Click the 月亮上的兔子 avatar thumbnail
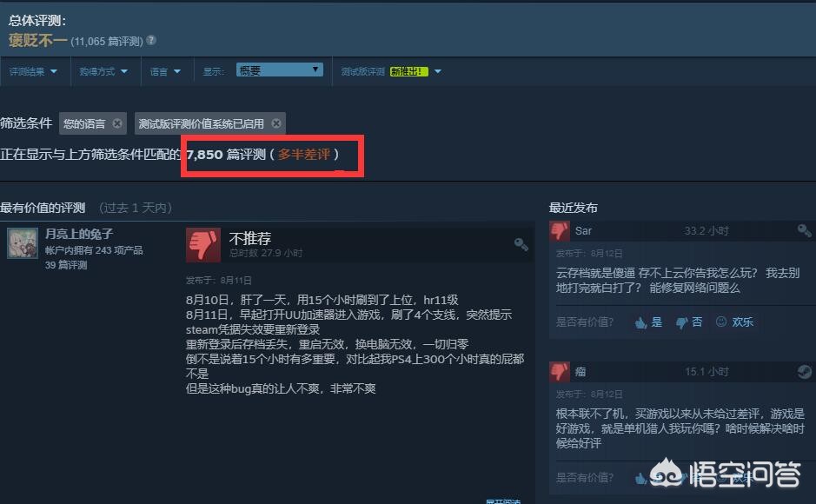Screen dimensions: 816x504 23,243
